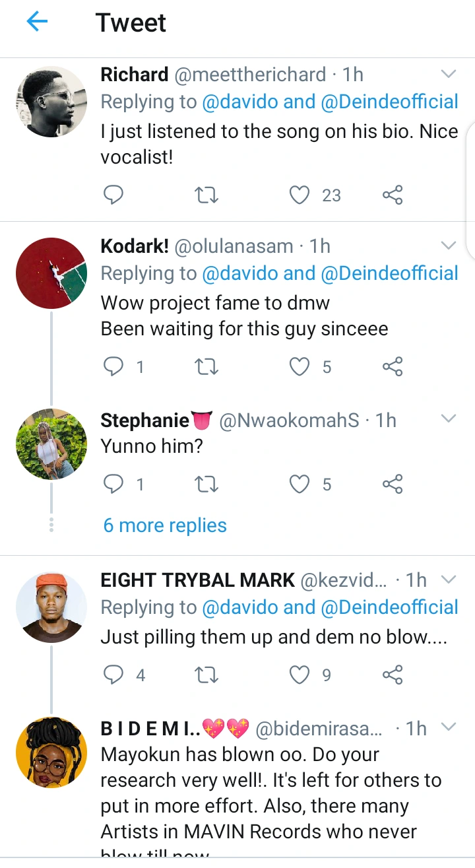Viewport: 475px width, 868px height.
Task: Like Richard's tweet with 23 likes
Action: (300, 195)
